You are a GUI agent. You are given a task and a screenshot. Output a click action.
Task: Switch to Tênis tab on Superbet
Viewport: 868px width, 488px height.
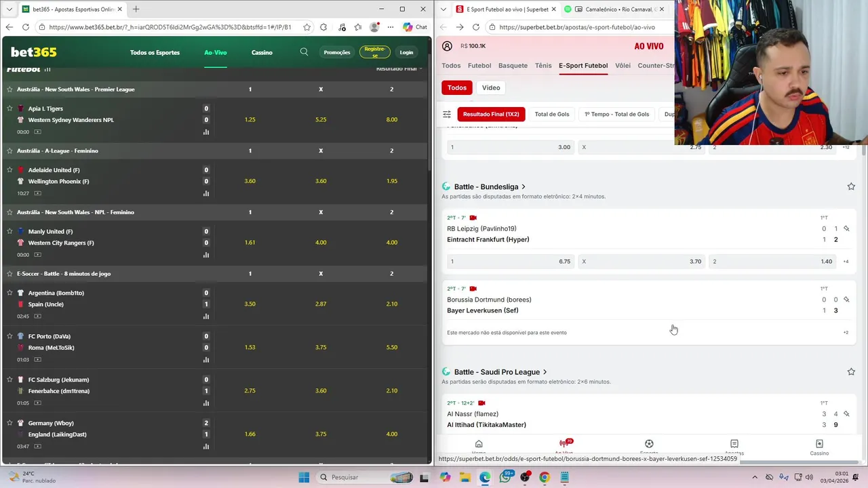(543, 66)
